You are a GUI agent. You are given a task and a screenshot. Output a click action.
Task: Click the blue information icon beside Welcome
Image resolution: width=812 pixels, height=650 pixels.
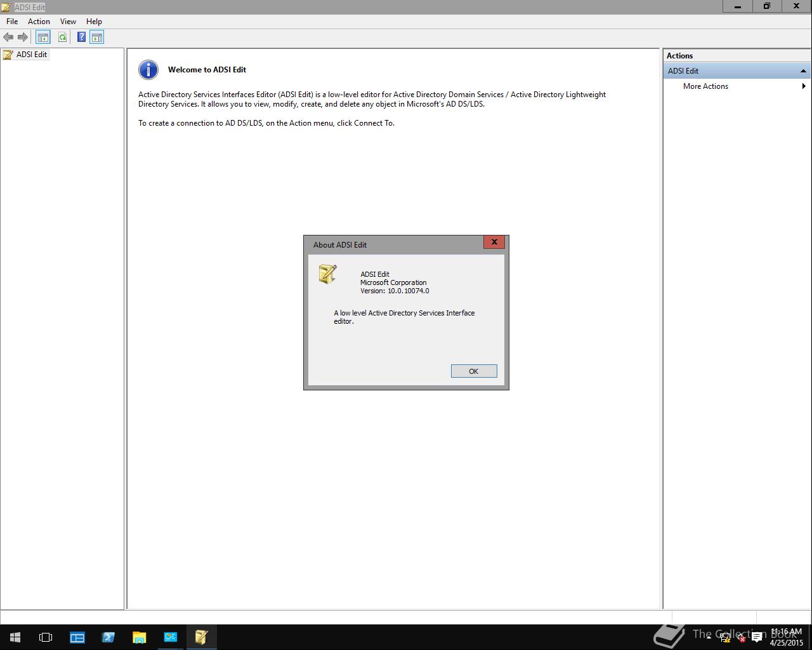[x=148, y=70]
